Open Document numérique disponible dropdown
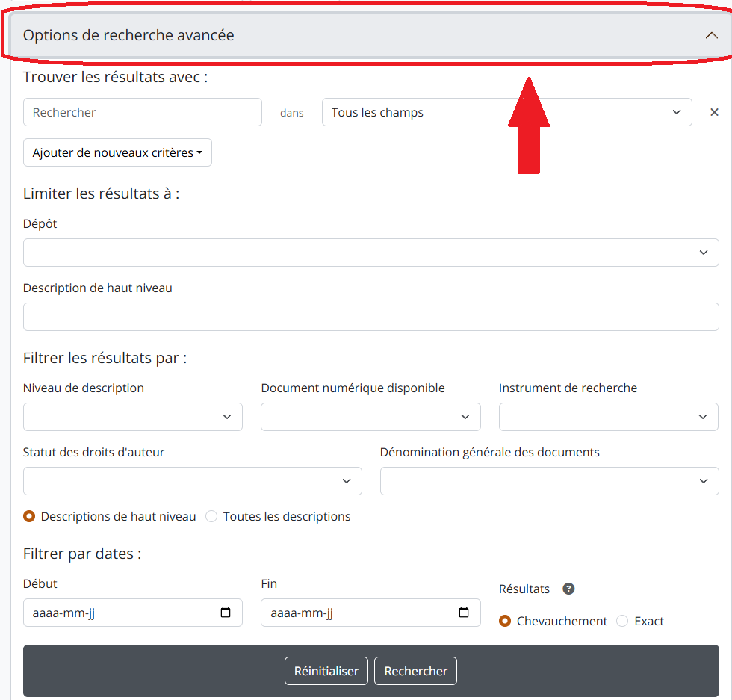The width and height of the screenshot is (732, 700). click(x=370, y=417)
